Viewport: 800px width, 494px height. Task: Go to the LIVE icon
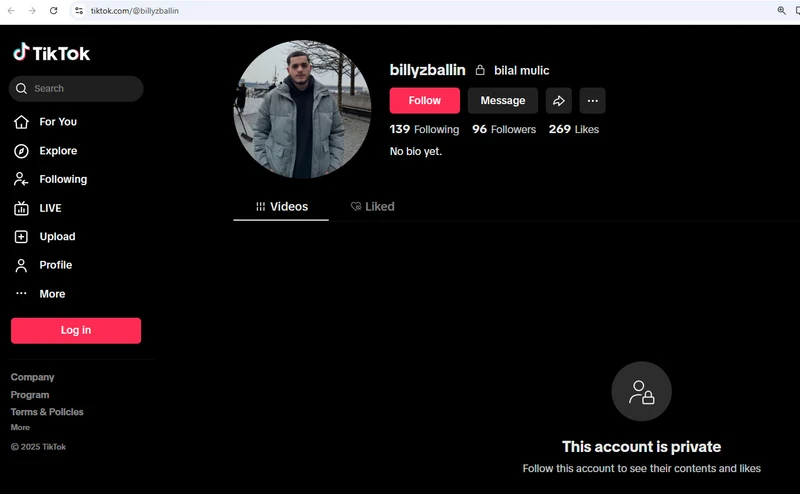[x=21, y=208]
